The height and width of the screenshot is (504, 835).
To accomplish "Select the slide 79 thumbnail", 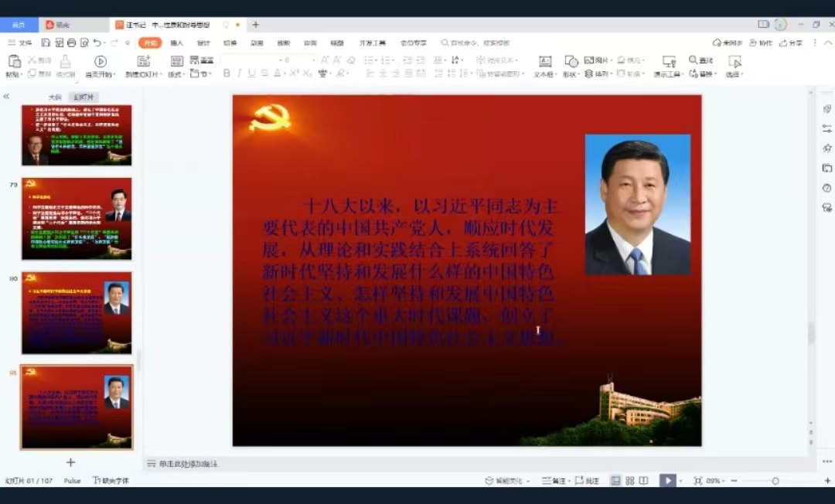I will [77, 219].
